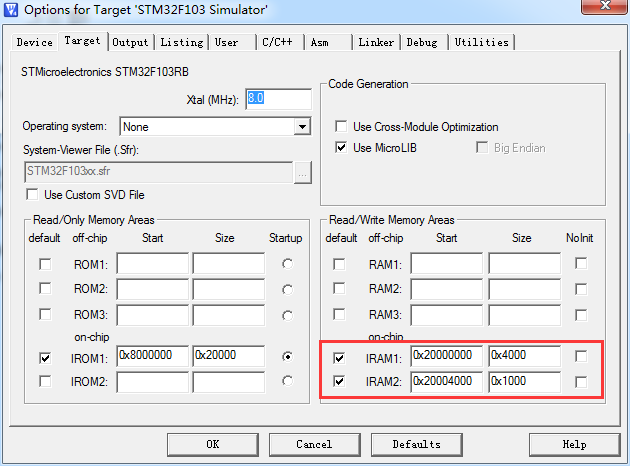This screenshot has height=466, width=630.
Task: Select the ROM2 Startup radio button
Action: point(287,290)
